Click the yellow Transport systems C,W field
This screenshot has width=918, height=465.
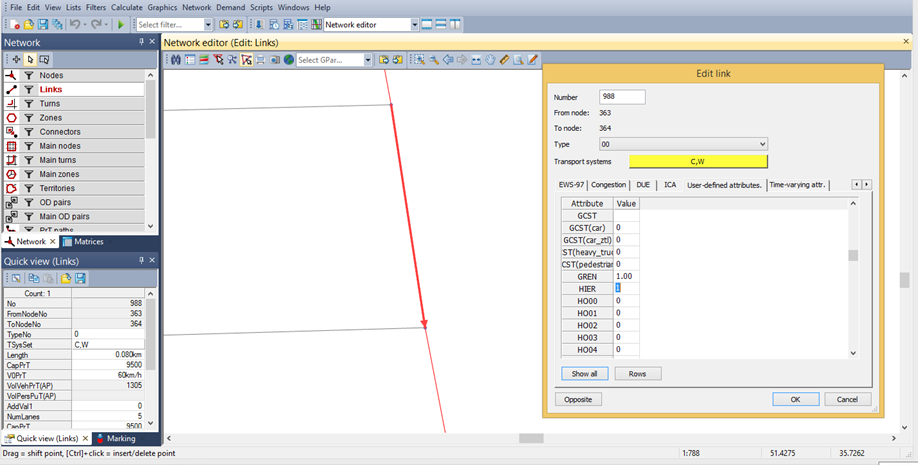coord(698,161)
